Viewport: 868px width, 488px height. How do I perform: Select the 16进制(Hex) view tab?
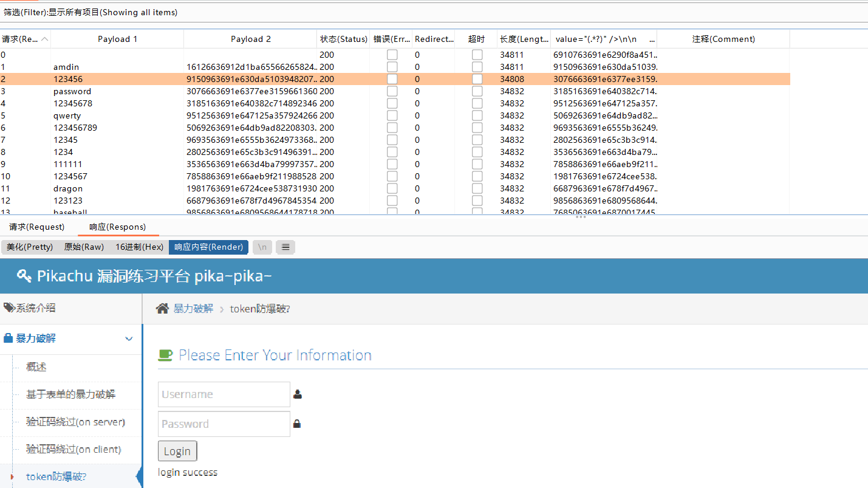pos(139,247)
